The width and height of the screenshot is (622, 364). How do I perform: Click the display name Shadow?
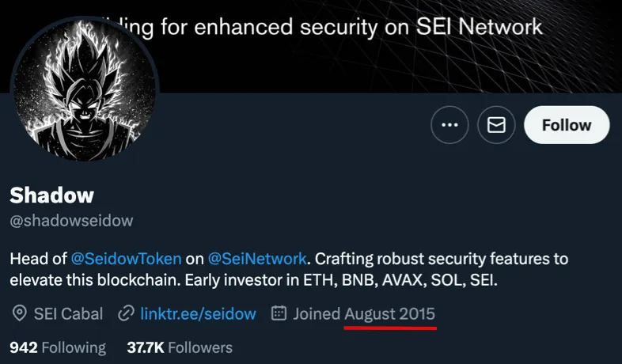coord(52,195)
